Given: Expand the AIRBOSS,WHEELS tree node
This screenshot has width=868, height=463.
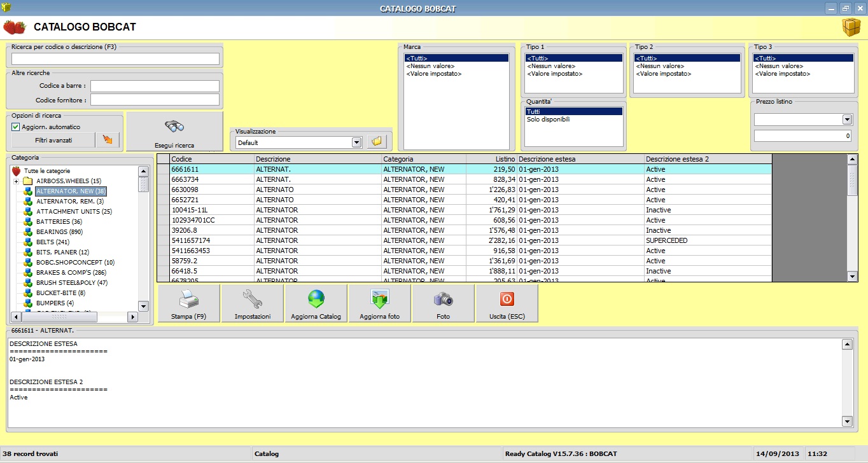Looking at the screenshot, I should tap(15, 181).
